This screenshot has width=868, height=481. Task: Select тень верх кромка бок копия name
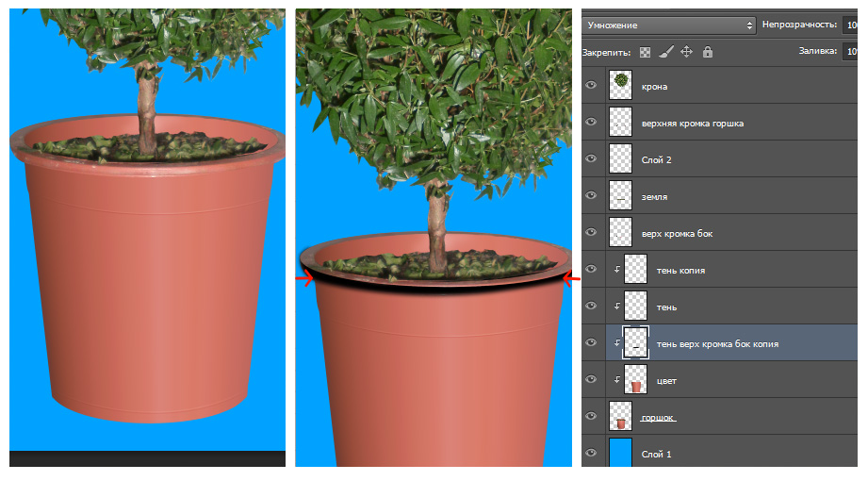tap(717, 344)
